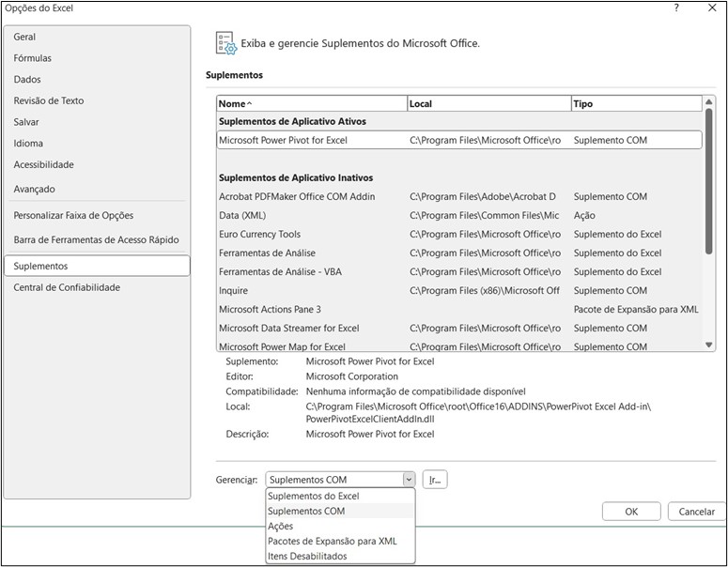Select the Idioma category
The image size is (728, 567).
[97, 144]
